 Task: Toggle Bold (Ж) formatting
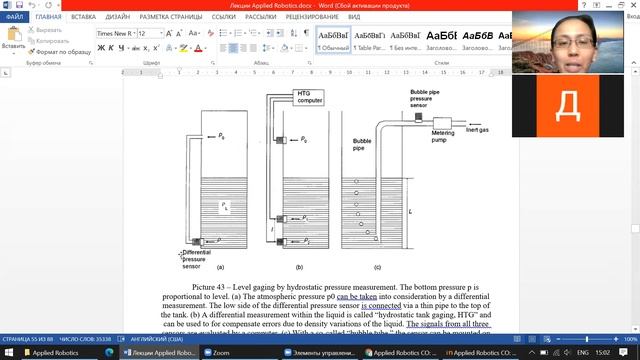(x=101, y=48)
